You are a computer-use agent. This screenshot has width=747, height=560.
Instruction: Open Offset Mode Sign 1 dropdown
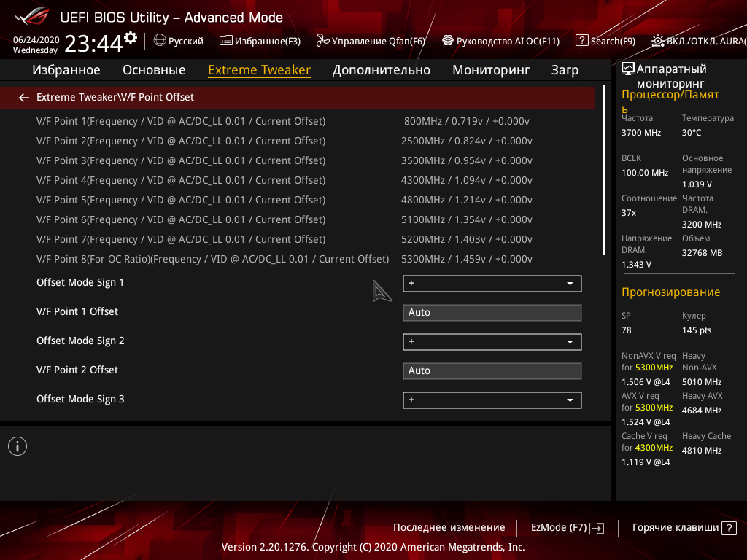pos(492,284)
